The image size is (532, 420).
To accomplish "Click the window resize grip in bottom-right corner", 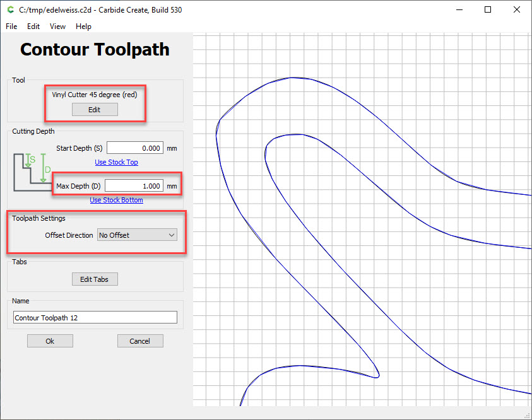I will (x=527, y=415).
